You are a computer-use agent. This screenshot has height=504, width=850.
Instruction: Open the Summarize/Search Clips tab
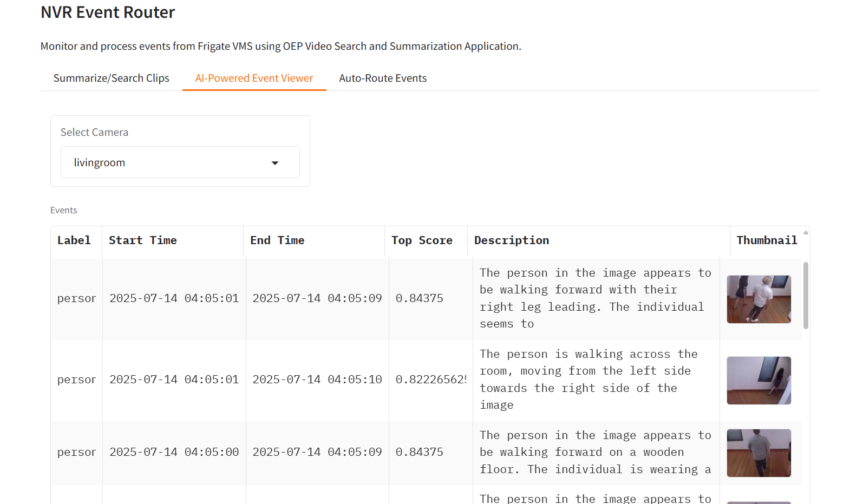(111, 78)
